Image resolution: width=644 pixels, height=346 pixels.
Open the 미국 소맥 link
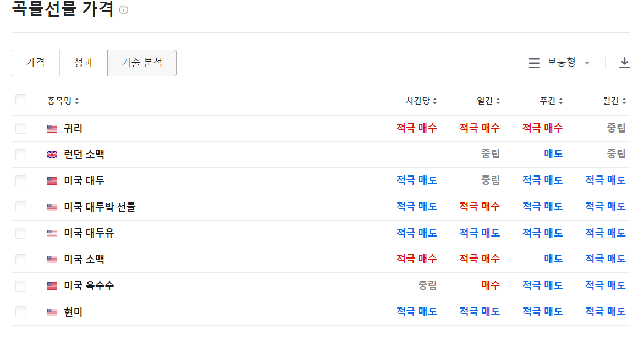coord(84,260)
